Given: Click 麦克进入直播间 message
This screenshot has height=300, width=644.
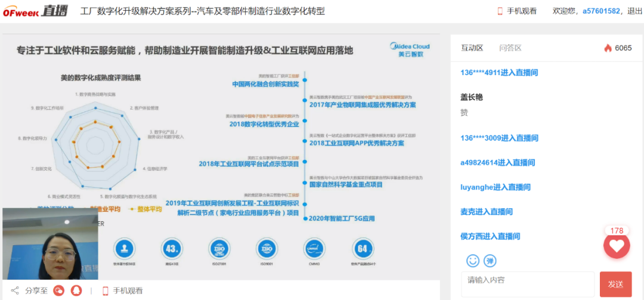Looking at the screenshot, I should [x=487, y=212].
